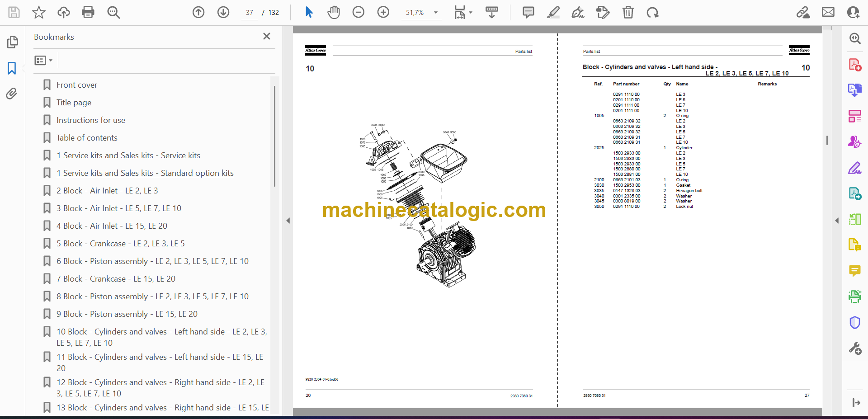Collapse the left navigation pane arrow
The width and height of the screenshot is (868, 419).
coord(288,221)
